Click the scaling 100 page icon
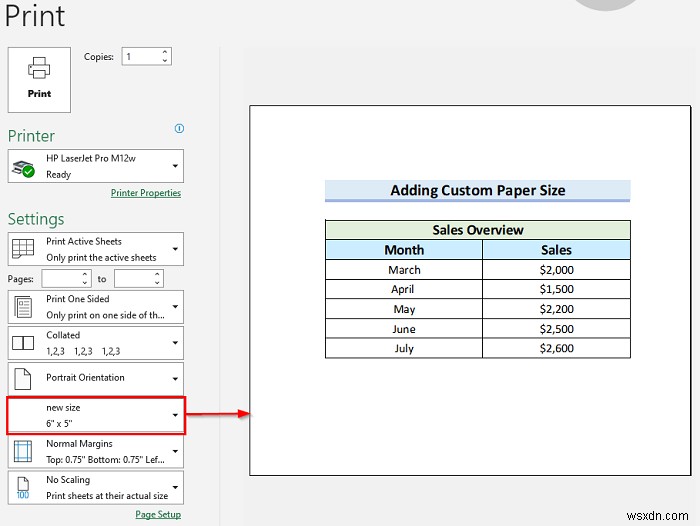 click(x=23, y=488)
